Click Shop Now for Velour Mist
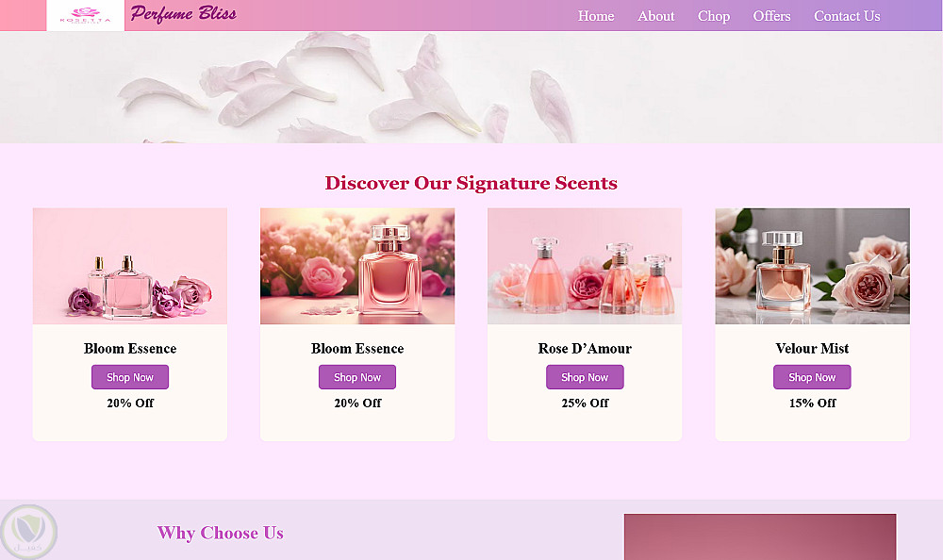 (812, 377)
